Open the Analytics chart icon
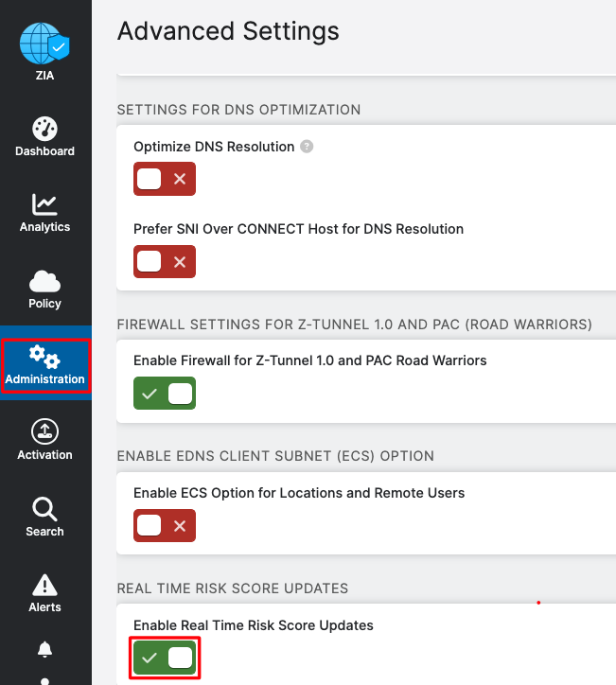Screen dimensions: 616x685 (44, 204)
